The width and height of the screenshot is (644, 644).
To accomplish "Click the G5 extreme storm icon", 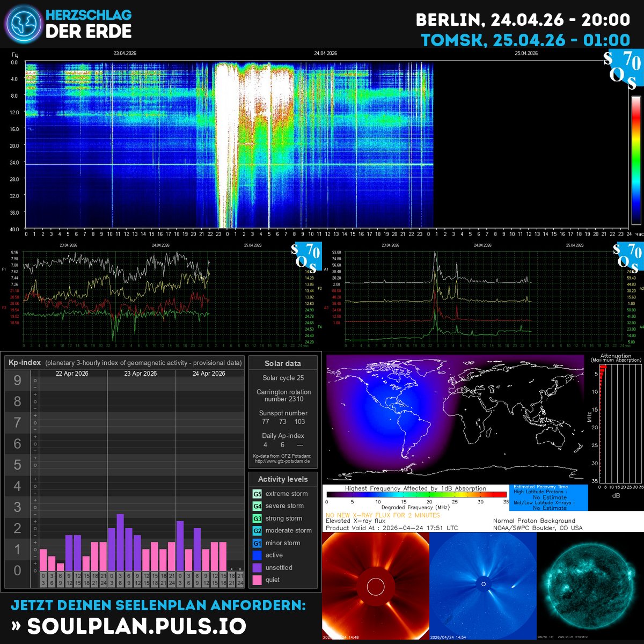I will [x=256, y=493].
